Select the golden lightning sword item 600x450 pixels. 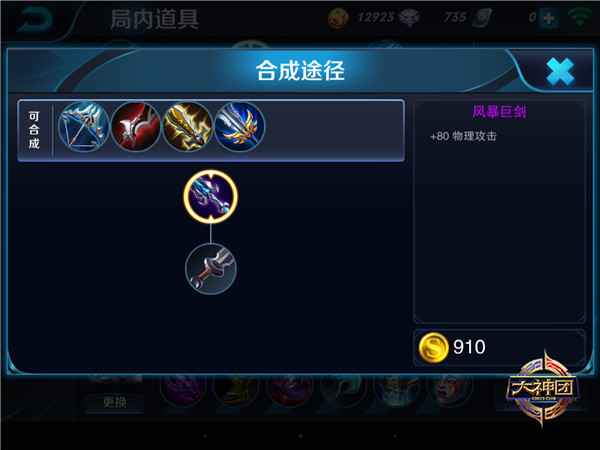tap(188, 127)
